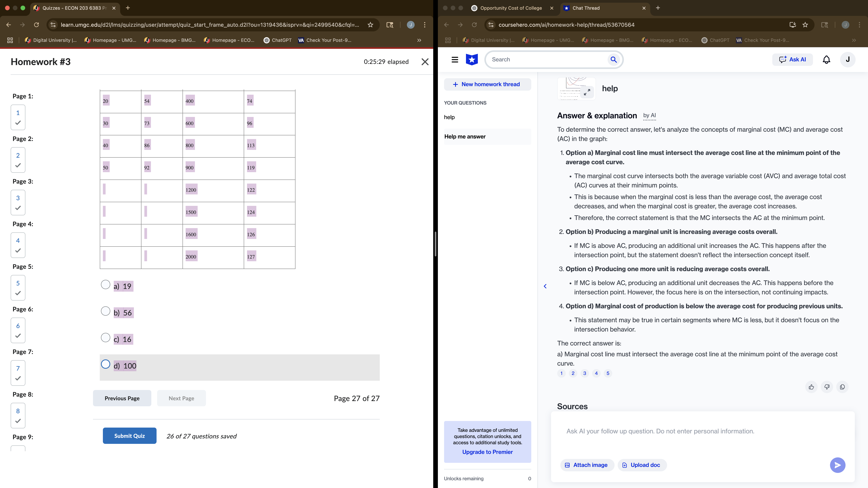Select answer d) 100
868x488 pixels.
105,364
